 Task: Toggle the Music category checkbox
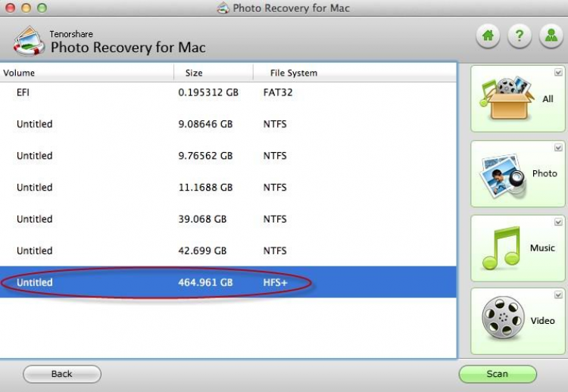pos(558,222)
